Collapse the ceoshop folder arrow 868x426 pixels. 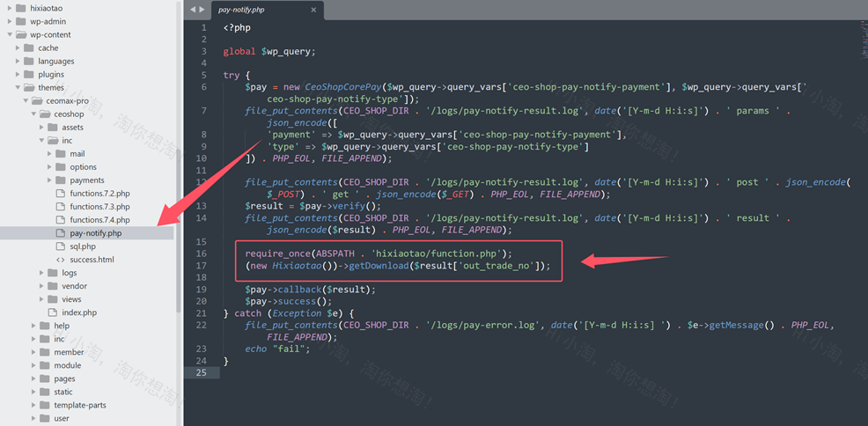tap(33, 114)
